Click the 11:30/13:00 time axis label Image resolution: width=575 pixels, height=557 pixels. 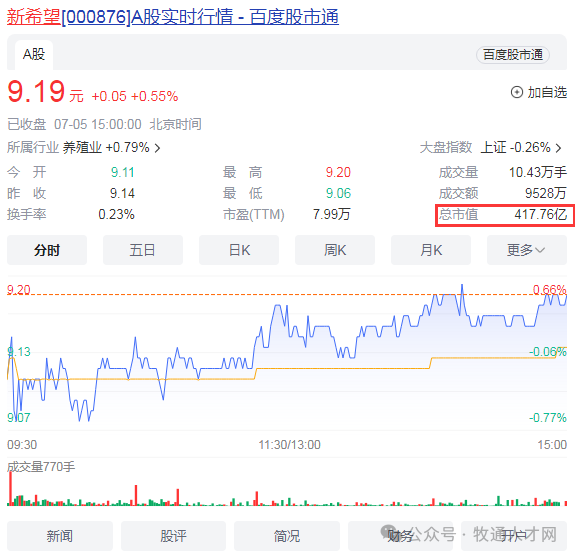(x=290, y=445)
